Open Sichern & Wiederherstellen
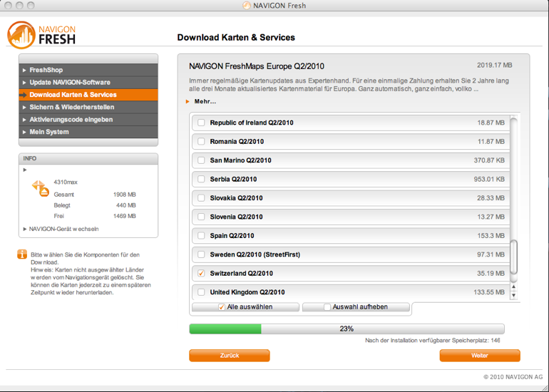This screenshot has height=392, width=549. point(88,107)
